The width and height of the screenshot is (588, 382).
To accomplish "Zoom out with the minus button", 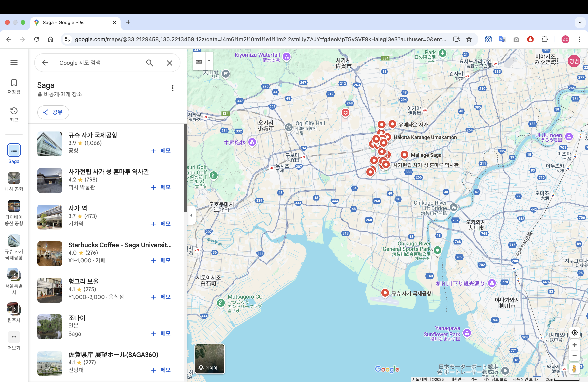I will point(575,356).
